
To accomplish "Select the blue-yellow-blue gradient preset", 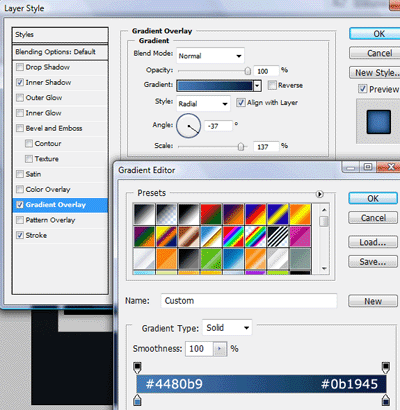I will (278, 214).
